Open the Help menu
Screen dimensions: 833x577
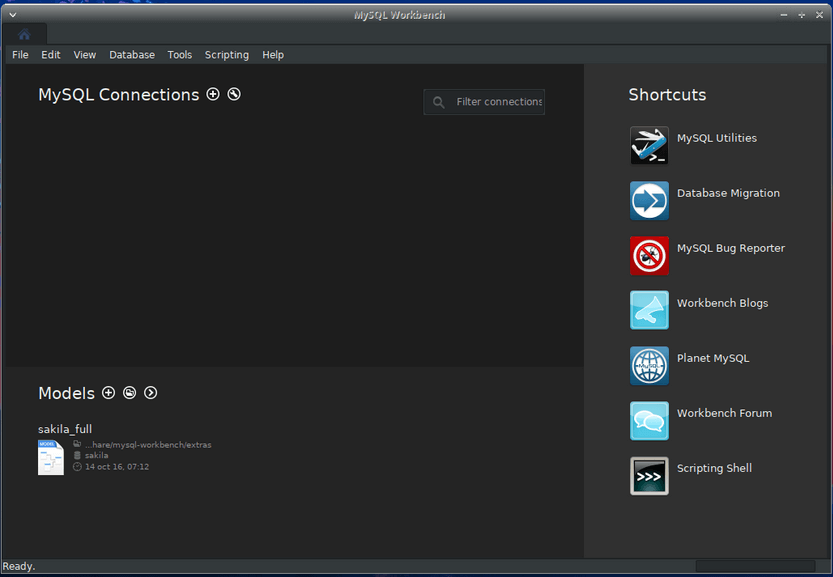click(x=273, y=55)
